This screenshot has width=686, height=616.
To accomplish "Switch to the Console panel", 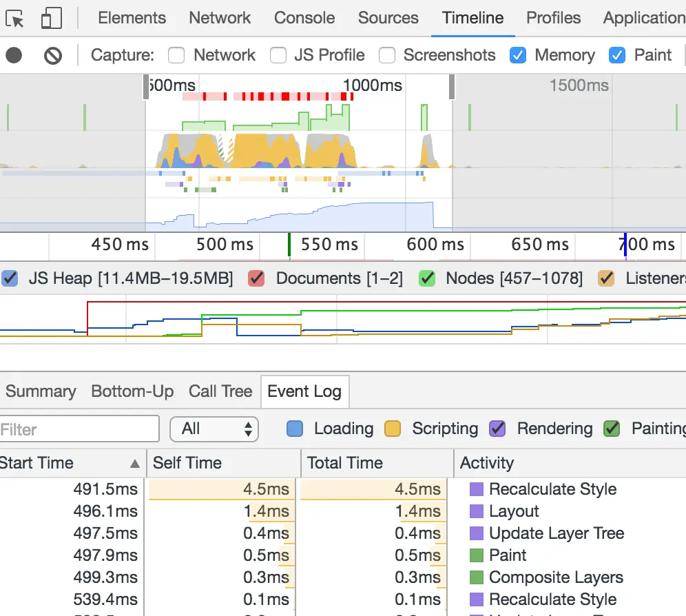I will tap(304, 18).
